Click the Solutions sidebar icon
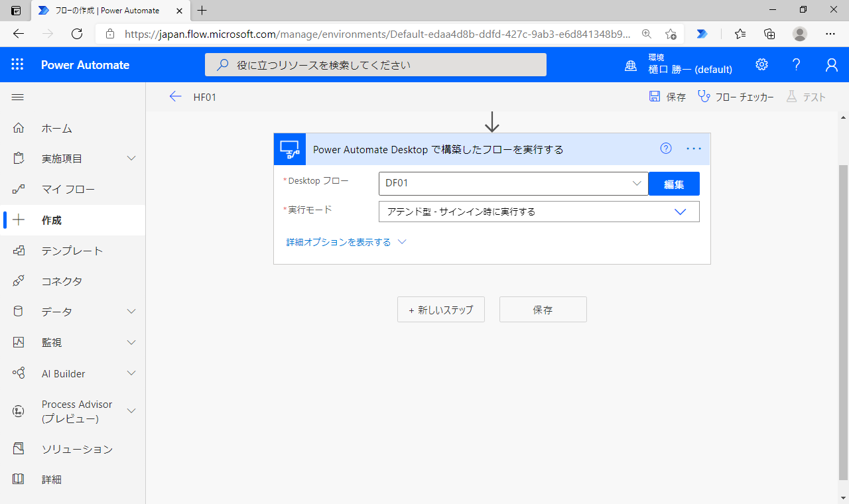Viewport: 849px width, 504px height. point(19,449)
